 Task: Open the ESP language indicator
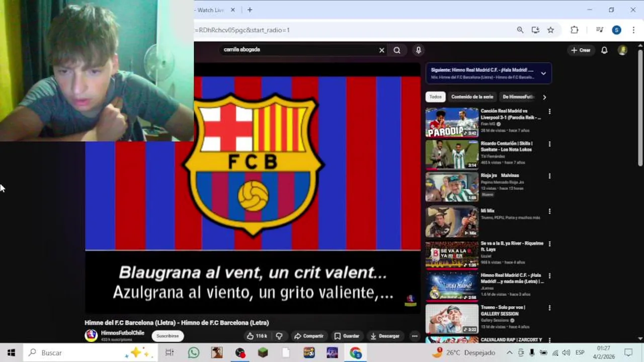pos(580,352)
